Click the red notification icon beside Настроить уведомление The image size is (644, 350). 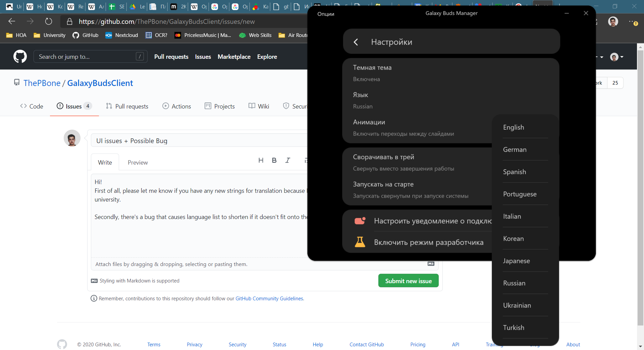[x=360, y=221]
